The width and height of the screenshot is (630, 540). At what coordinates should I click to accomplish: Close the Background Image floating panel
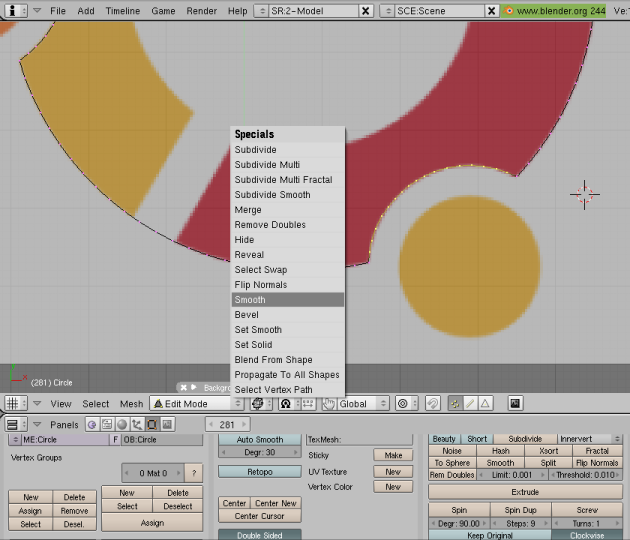pos(184,387)
